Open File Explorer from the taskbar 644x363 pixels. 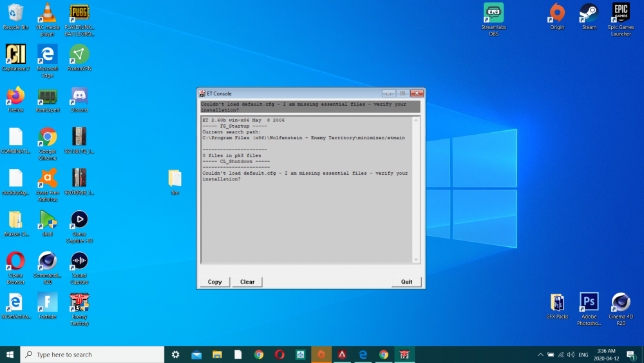pyautogui.click(x=217, y=355)
